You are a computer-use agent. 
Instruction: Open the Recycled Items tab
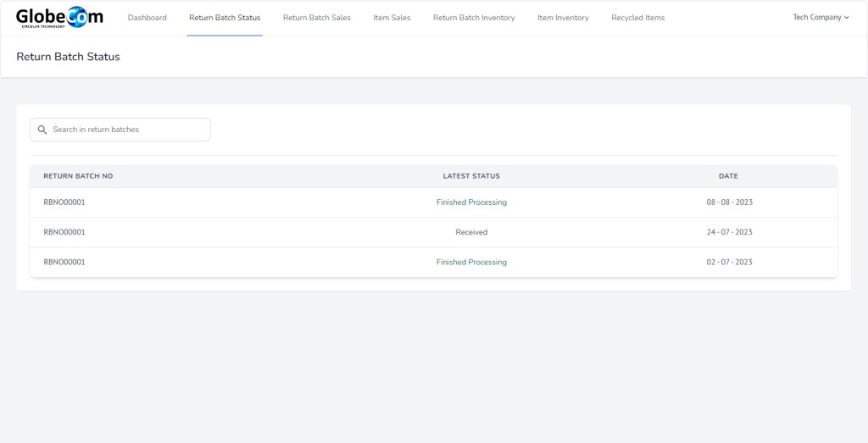coord(637,18)
